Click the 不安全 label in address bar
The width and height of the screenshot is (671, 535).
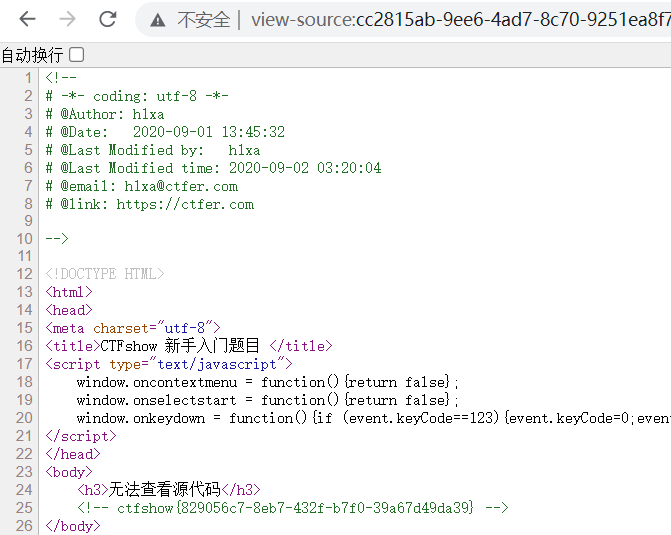point(204,20)
